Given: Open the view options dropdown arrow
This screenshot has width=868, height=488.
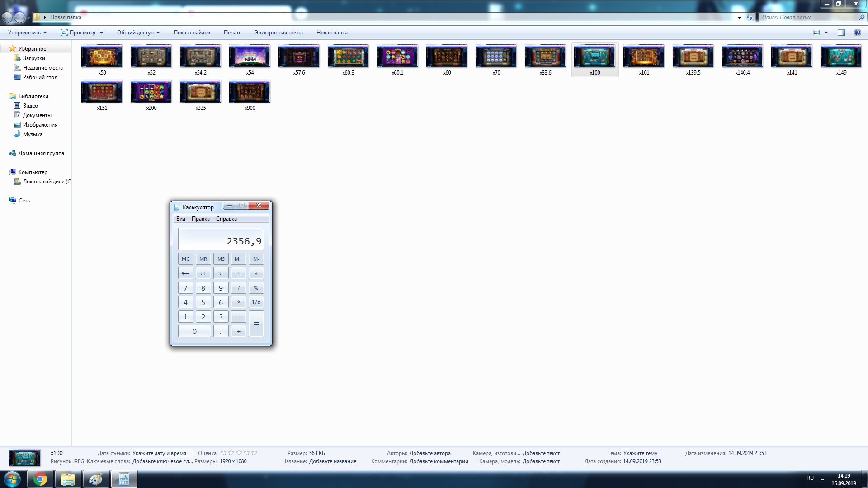Looking at the screenshot, I should [x=826, y=33].
